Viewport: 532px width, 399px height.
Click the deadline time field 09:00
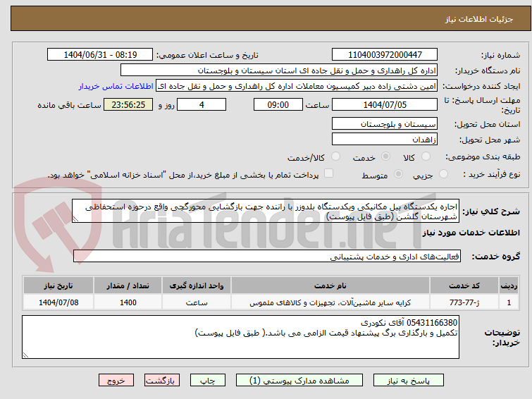[278, 104]
